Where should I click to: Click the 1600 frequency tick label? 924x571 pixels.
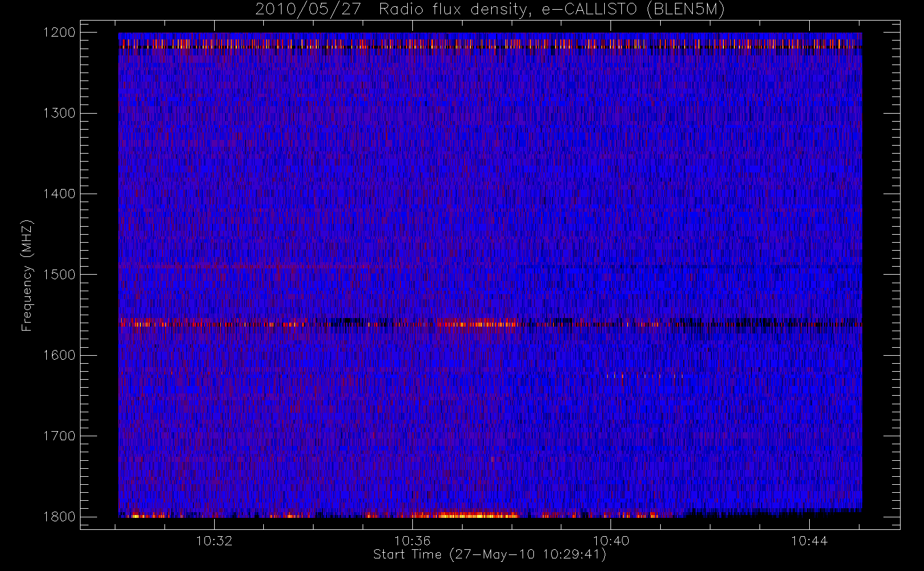click(60, 355)
